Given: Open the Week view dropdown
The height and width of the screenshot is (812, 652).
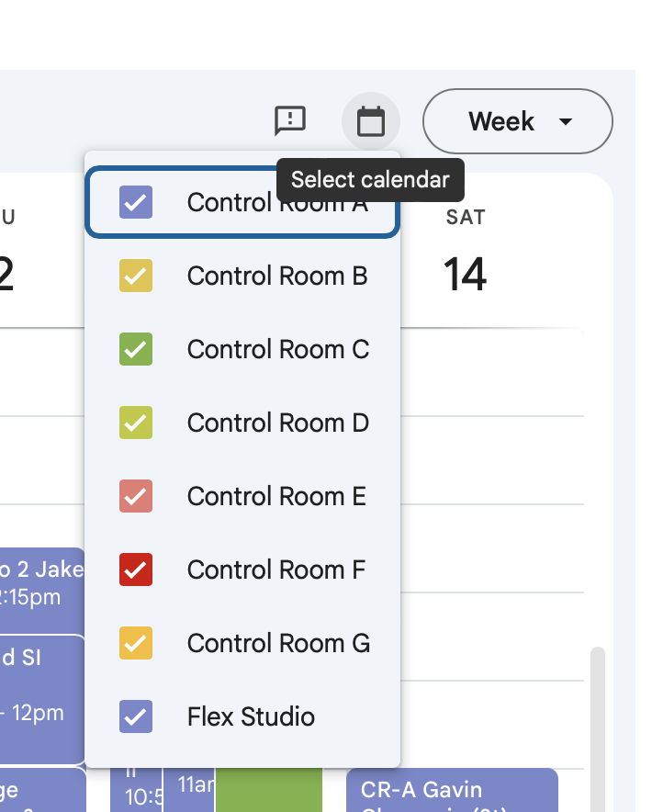Looking at the screenshot, I should [x=517, y=120].
